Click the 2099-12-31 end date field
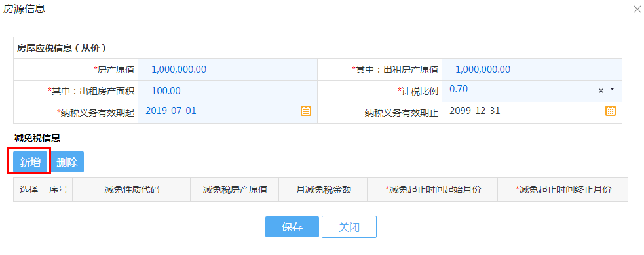 click(523, 113)
